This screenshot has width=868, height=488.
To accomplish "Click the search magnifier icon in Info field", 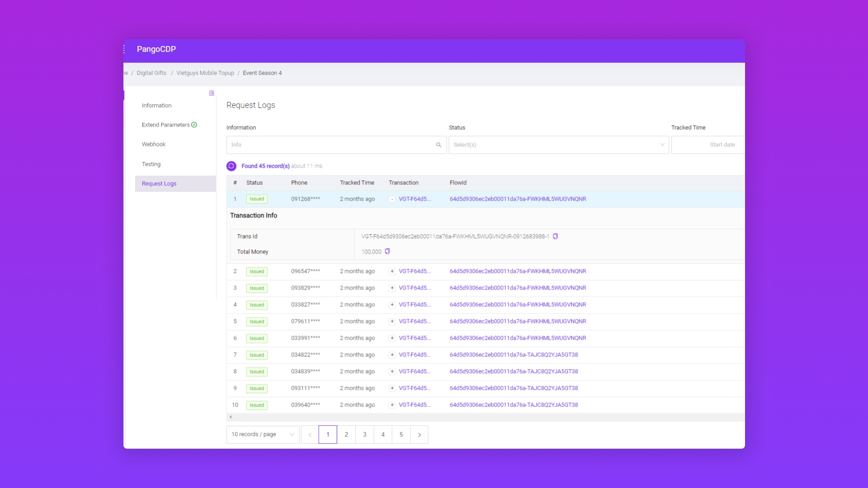I will (x=439, y=145).
